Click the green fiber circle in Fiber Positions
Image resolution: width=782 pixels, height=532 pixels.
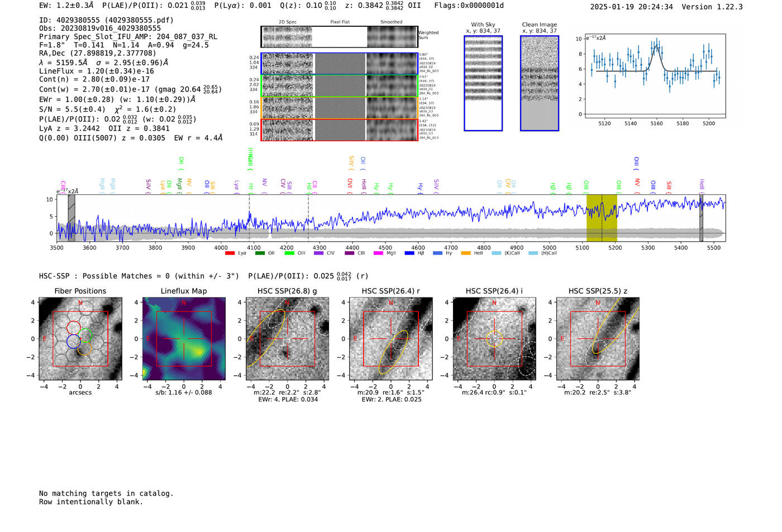(85, 336)
